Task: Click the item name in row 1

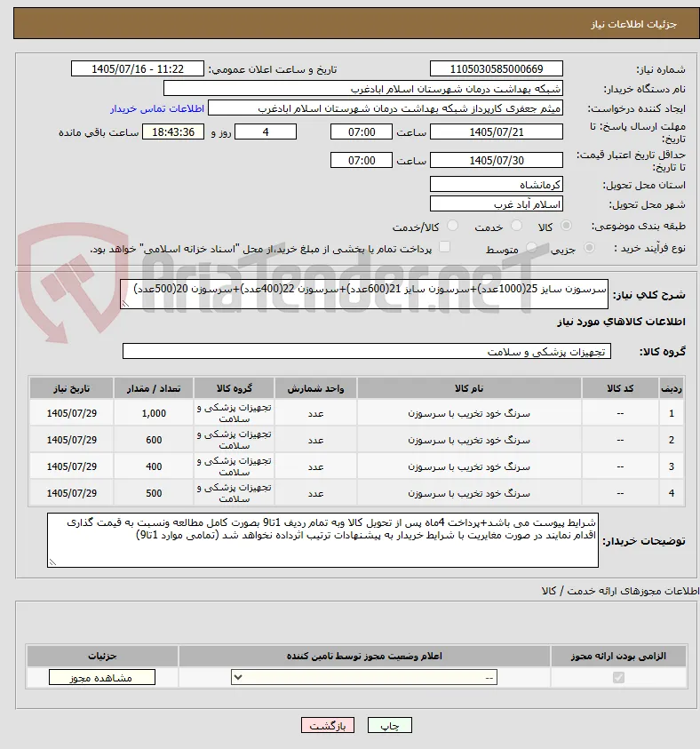Action: point(469,413)
